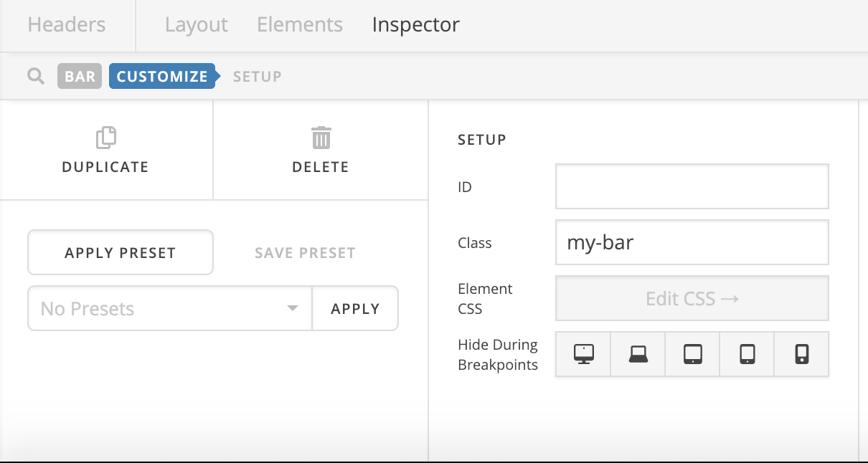The image size is (868, 463).
Task: Open the Elements tab
Action: tap(300, 25)
